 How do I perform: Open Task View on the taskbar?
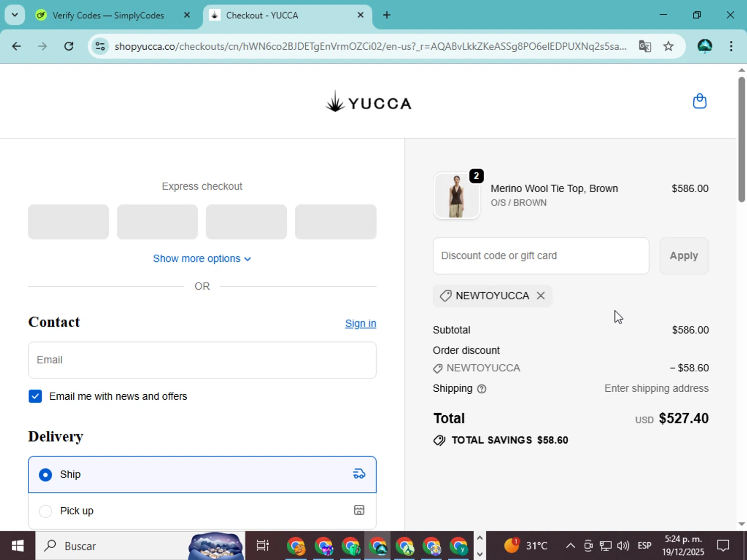(262, 546)
